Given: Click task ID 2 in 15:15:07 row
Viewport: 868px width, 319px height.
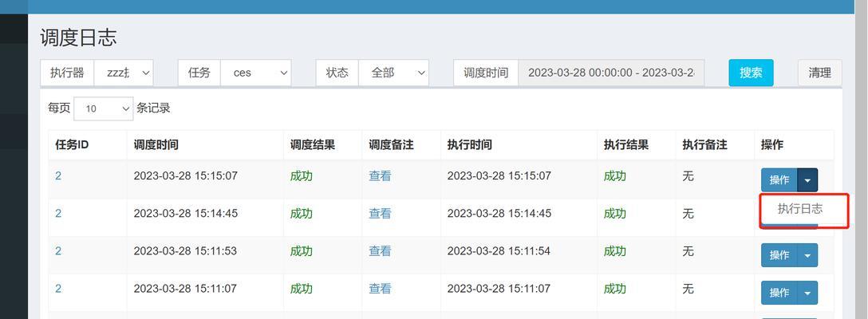Looking at the screenshot, I should click(58, 176).
